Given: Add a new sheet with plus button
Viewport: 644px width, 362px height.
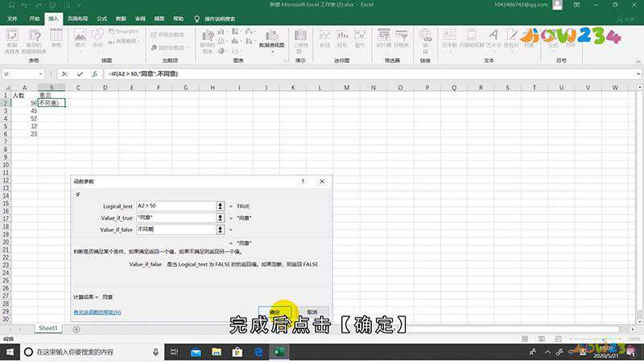Looking at the screenshot, I should tap(76, 329).
